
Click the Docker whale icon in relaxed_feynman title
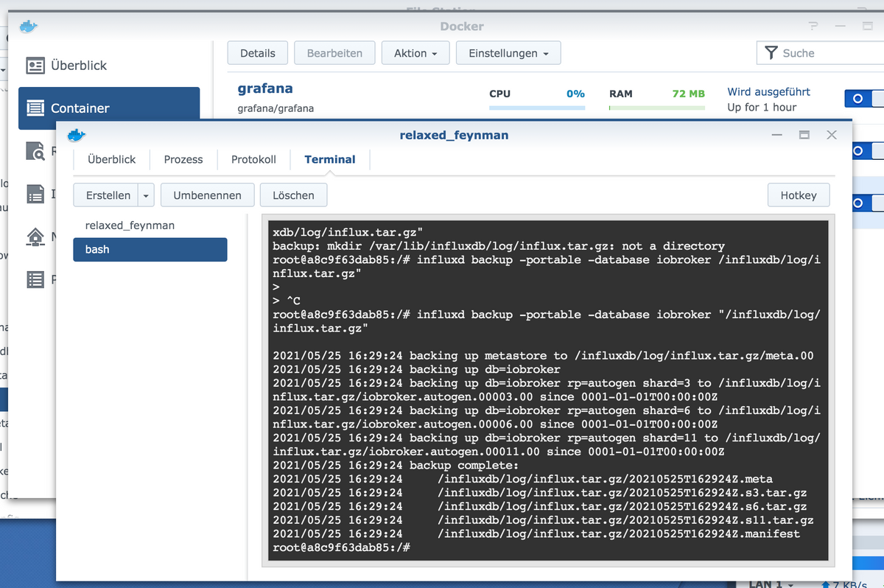click(x=77, y=135)
